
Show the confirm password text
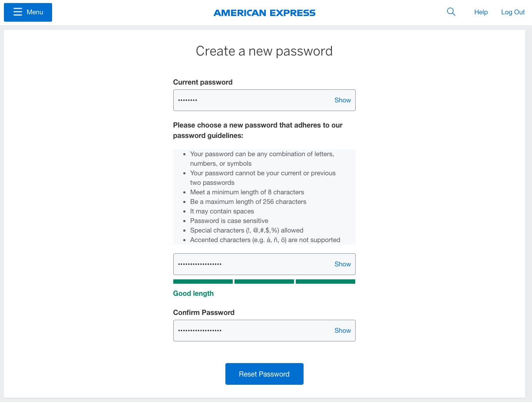click(x=343, y=330)
